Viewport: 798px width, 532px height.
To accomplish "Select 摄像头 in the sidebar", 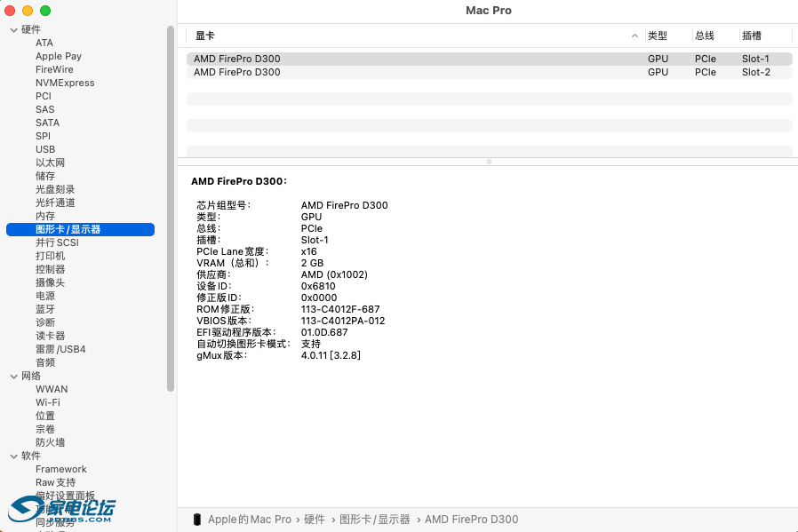I will click(50, 282).
